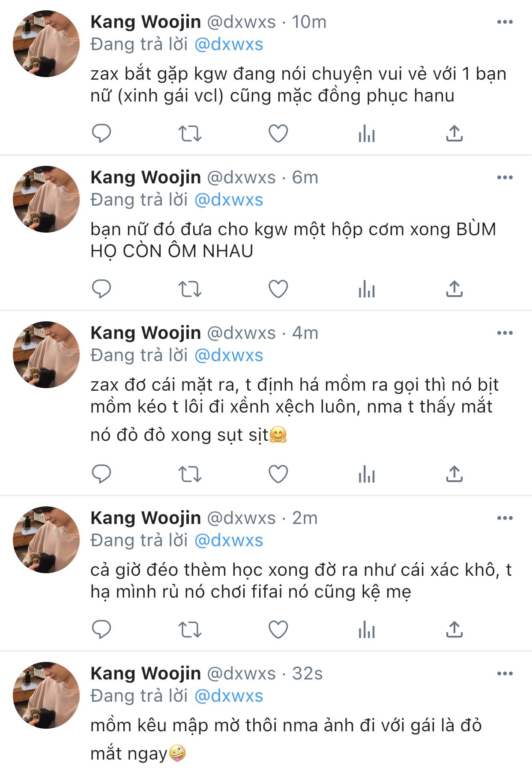Viewport: 532px width, 775px height.
Task: Open the three-dot menu on 6m tweet
Action: [x=505, y=177]
